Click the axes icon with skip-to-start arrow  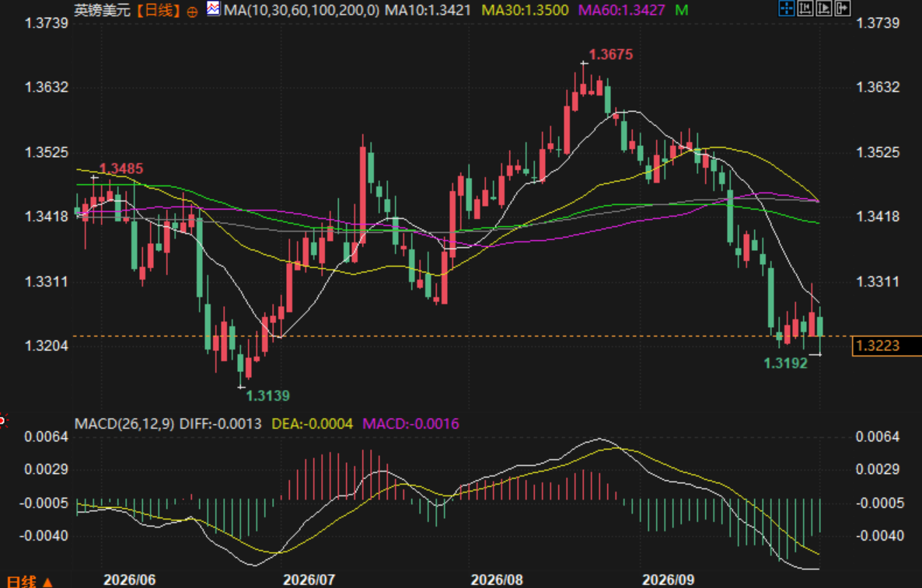click(805, 9)
